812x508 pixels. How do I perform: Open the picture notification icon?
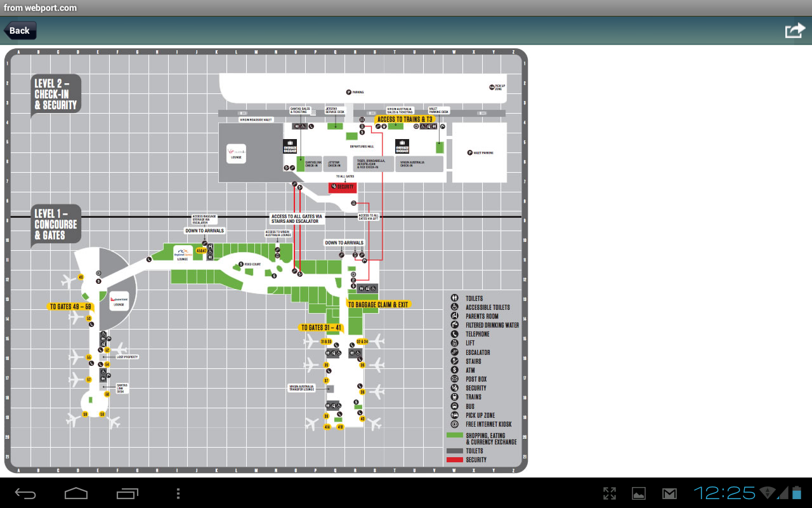point(639,493)
